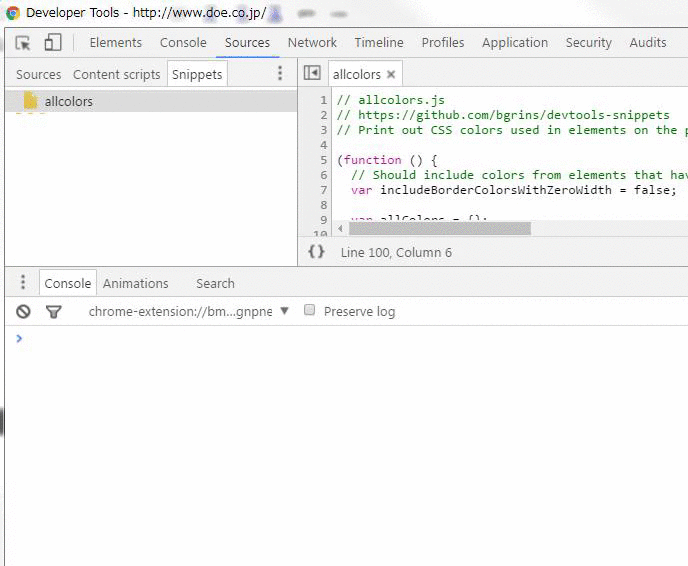Click line number 5 in the gutter
The height and width of the screenshot is (566, 688).
[x=323, y=160]
